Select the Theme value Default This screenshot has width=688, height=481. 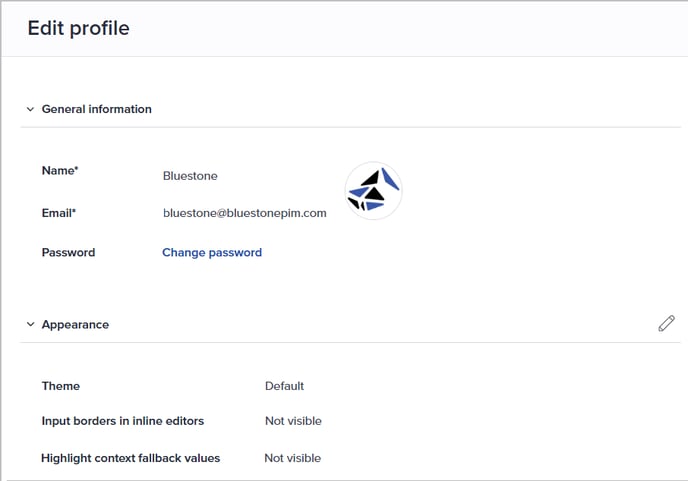(284, 386)
